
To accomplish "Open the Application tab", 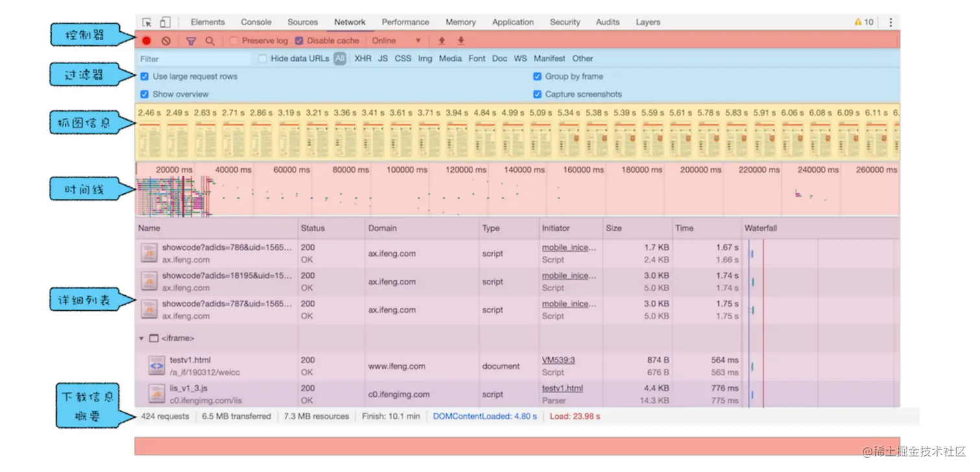I will (513, 22).
